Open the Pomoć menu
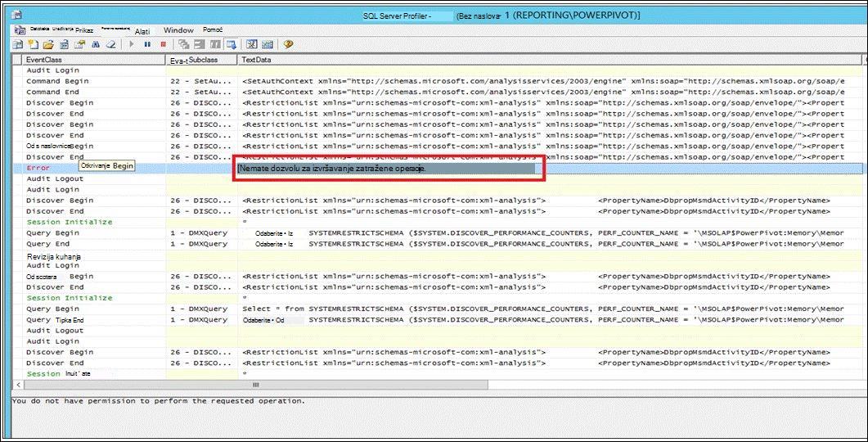The width and height of the screenshot is (868, 442). coord(213,30)
